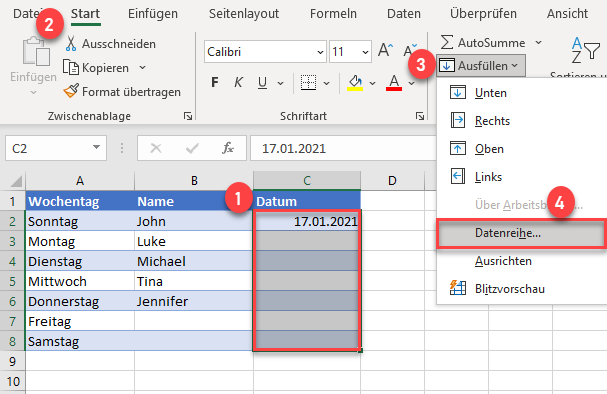Click the select-all triangle corner of sheet
Screen dimensions: 607x394
16,181
